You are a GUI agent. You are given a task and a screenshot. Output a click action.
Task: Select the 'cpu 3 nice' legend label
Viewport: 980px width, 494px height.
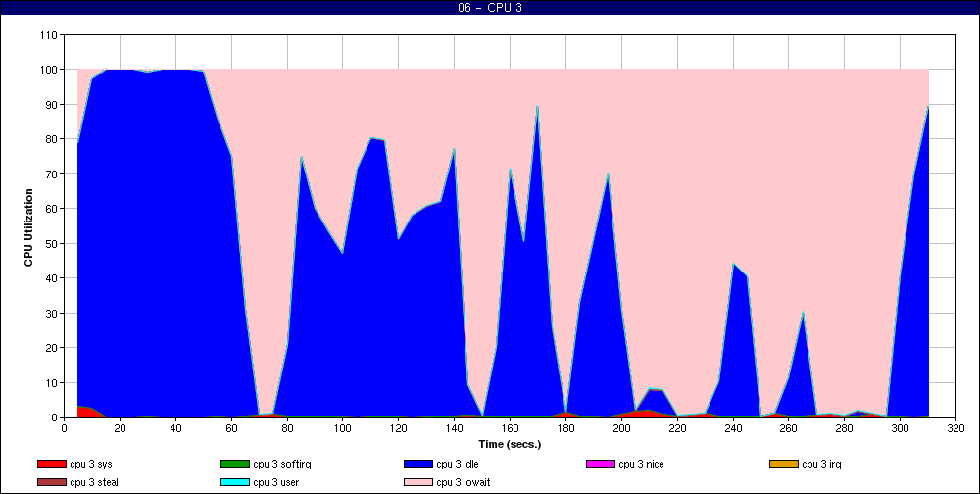(641, 464)
